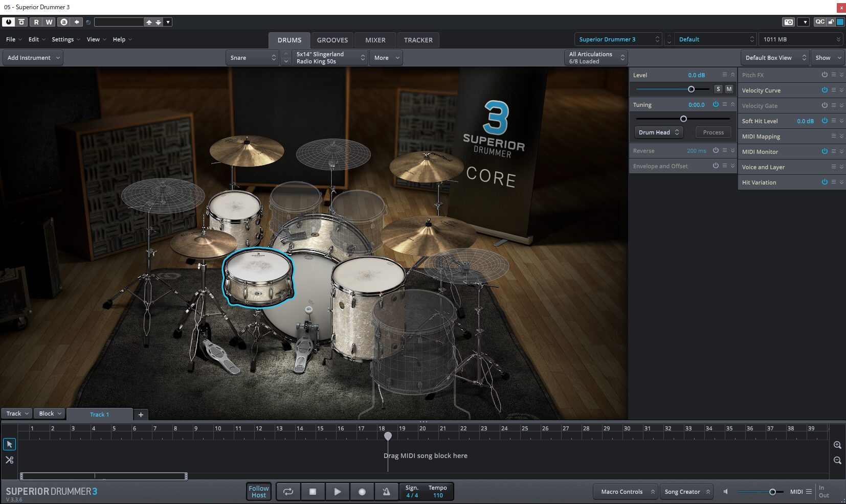846x504 pixels.
Task: Switch to the TRACKER tab
Action: click(418, 40)
